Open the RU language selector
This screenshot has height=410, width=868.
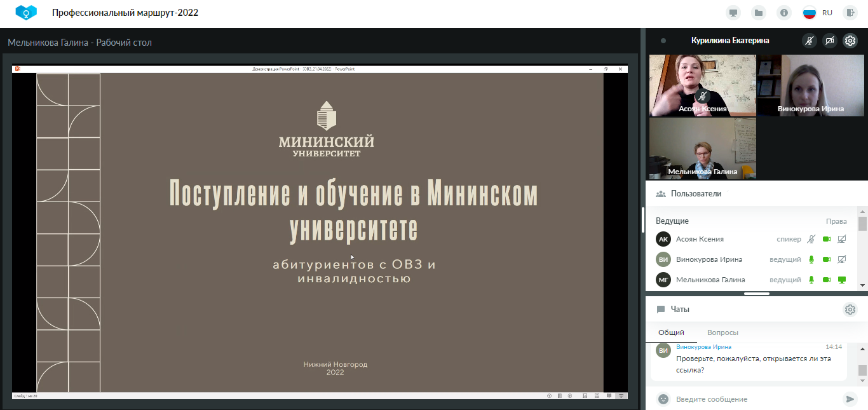click(x=818, y=13)
